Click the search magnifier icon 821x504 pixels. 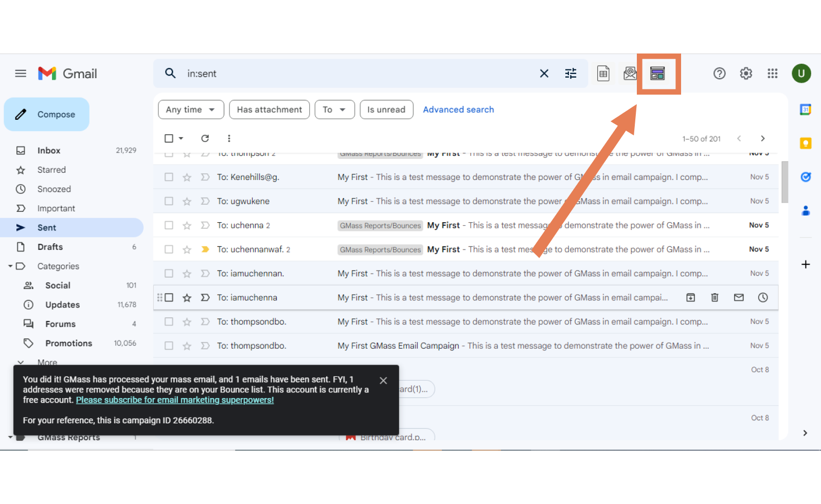pos(170,74)
